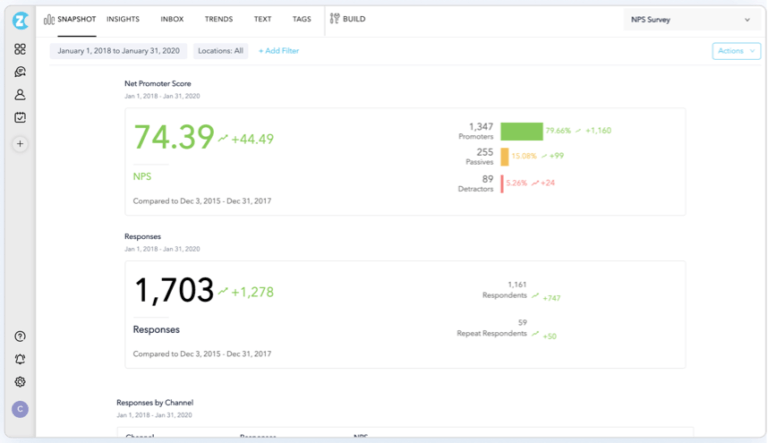Screen dimensions: 768x443
Task: Open the Inbox tab
Action: (172, 19)
